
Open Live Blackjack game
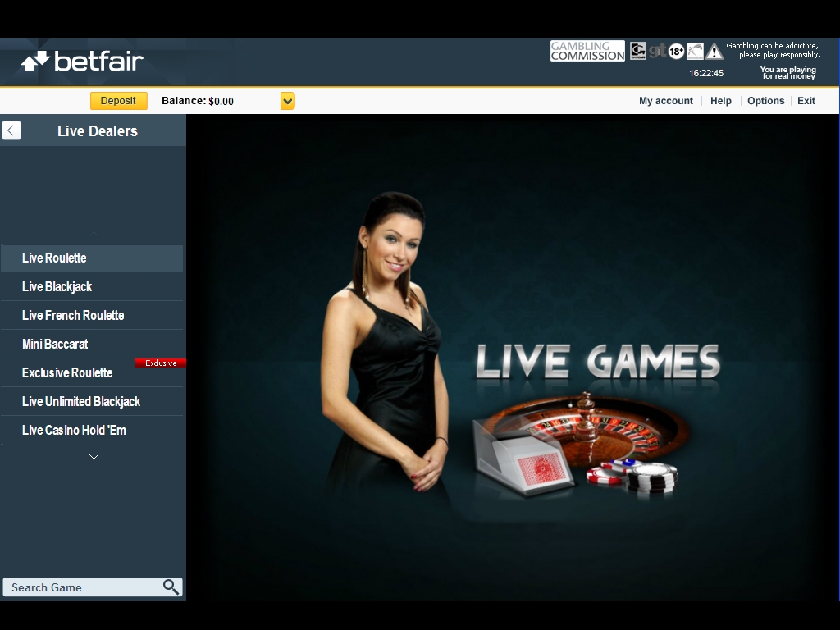(x=57, y=286)
